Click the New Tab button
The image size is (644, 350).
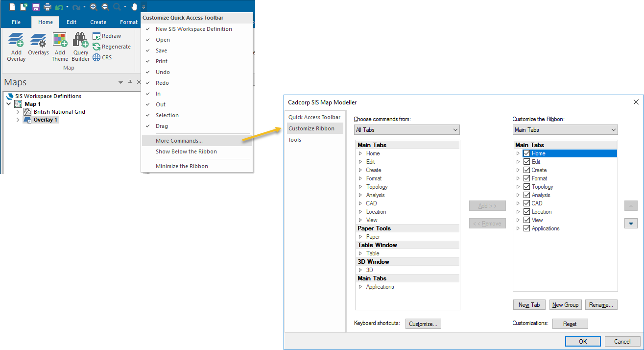[529, 305]
